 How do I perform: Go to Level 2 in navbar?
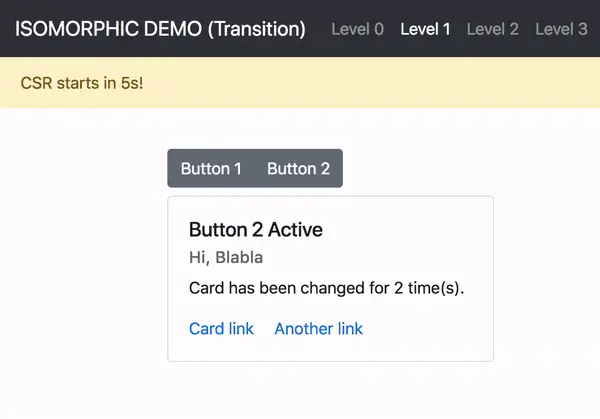[x=492, y=29]
